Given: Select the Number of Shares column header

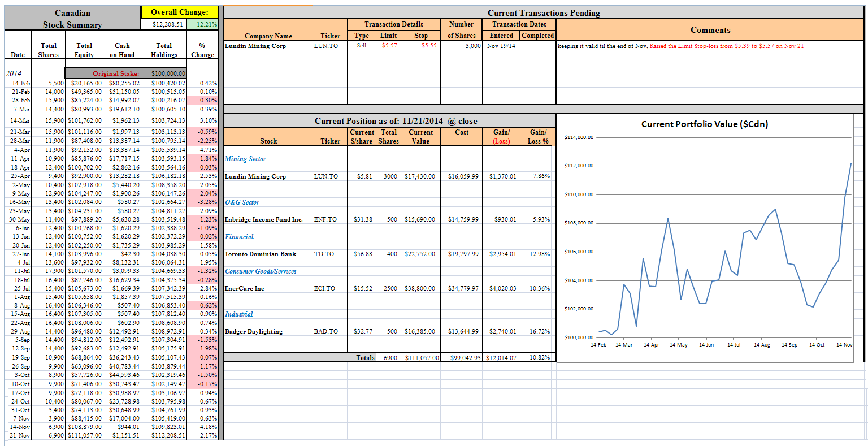Looking at the screenshot, I should click(x=462, y=30).
